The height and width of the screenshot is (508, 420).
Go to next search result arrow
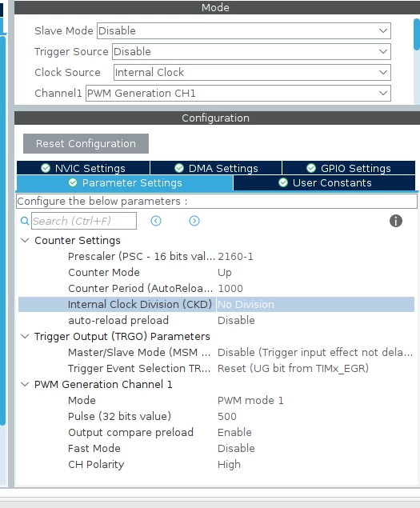[x=194, y=221]
